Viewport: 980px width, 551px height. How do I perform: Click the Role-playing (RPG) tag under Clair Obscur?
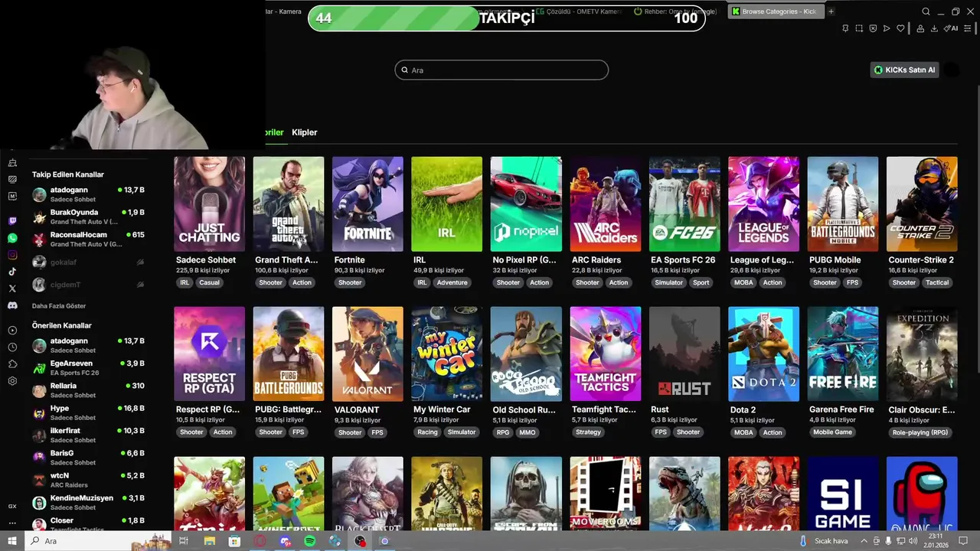(x=920, y=432)
